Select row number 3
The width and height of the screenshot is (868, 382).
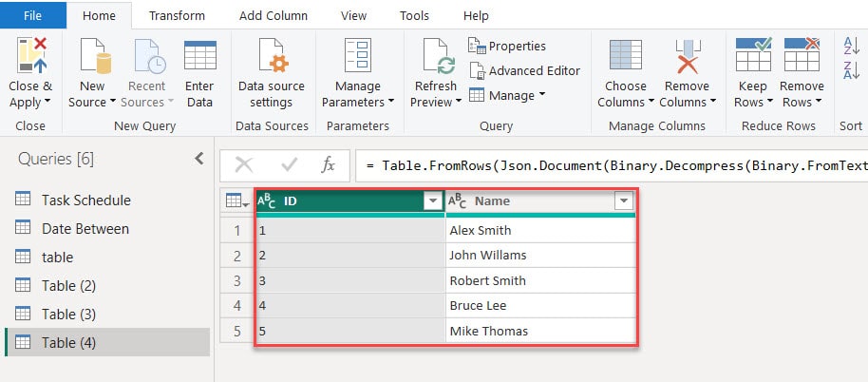(x=237, y=280)
